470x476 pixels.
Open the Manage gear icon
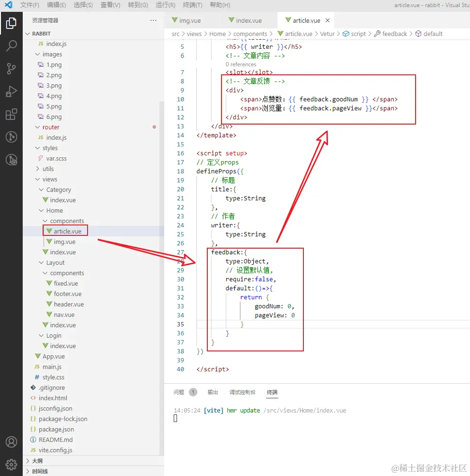pos(11,465)
